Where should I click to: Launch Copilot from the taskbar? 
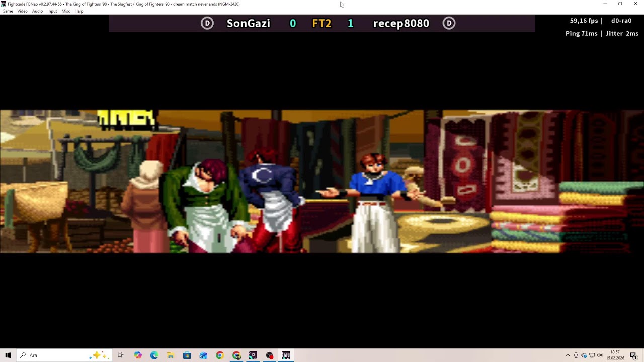tap(138, 355)
